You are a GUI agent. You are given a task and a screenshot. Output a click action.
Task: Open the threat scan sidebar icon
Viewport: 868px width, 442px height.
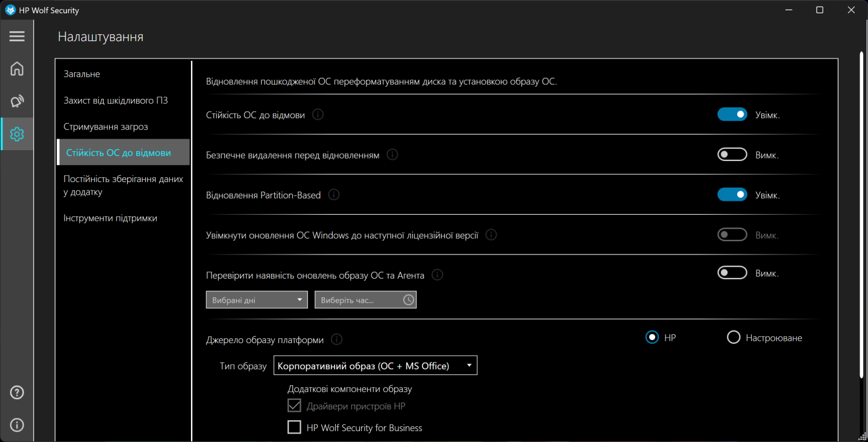click(x=17, y=101)
